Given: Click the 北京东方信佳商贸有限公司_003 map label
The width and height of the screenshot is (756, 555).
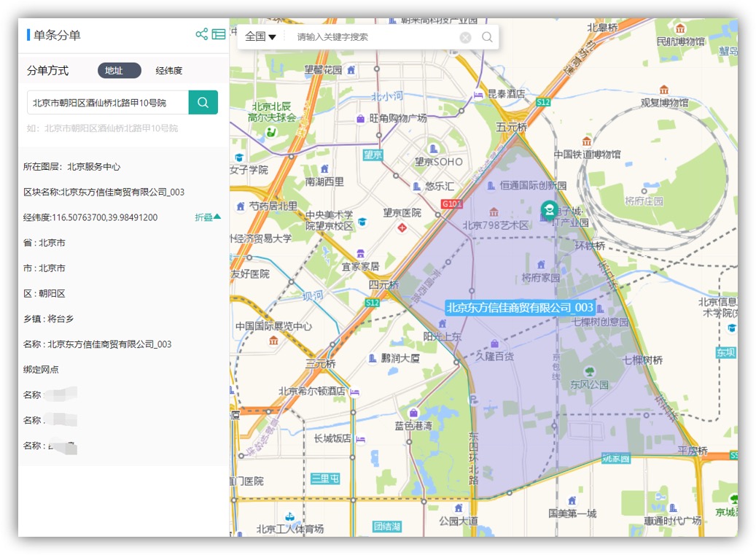Looking at the screenshot, I should tap(520, 307).
